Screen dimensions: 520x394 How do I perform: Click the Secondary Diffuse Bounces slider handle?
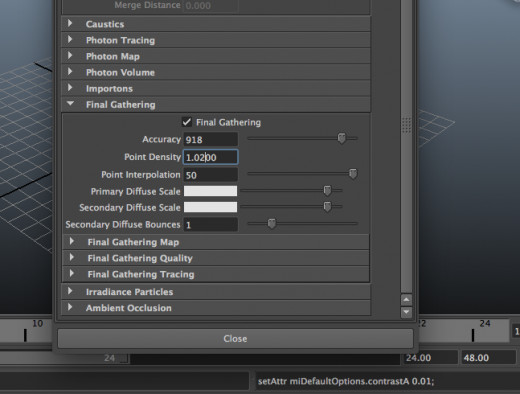[x=272, y=224]
